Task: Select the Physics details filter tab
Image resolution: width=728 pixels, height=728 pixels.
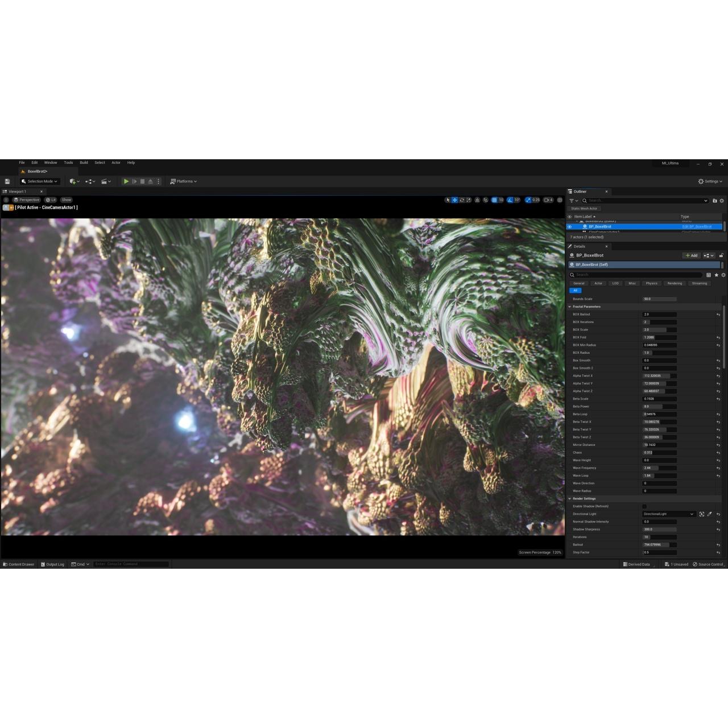Action: tap(652, 283)
